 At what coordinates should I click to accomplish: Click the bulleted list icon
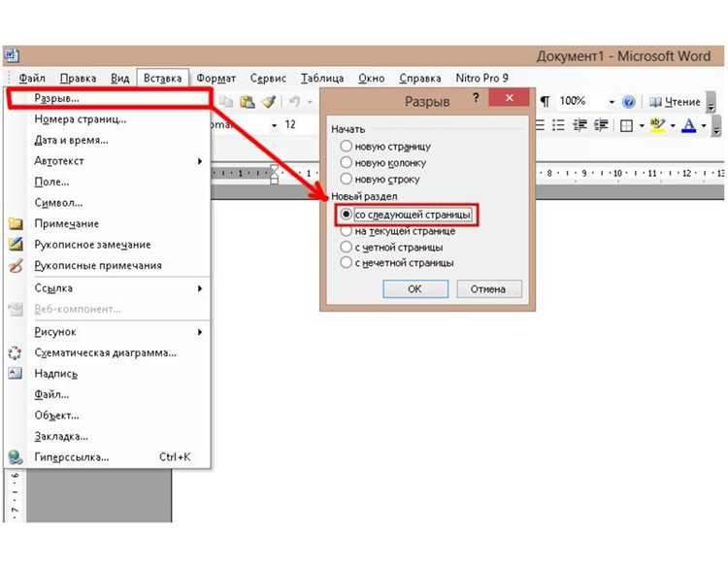click(x=558, y=125)
